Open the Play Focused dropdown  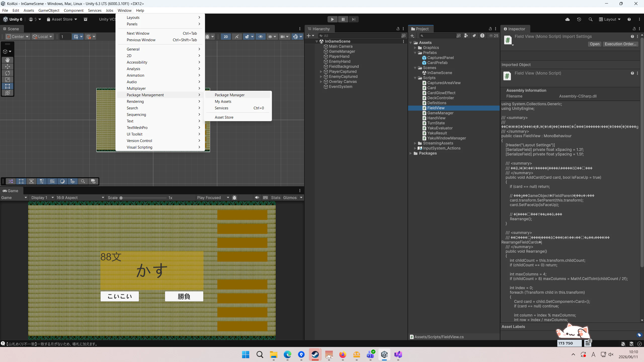coord(213,198)
